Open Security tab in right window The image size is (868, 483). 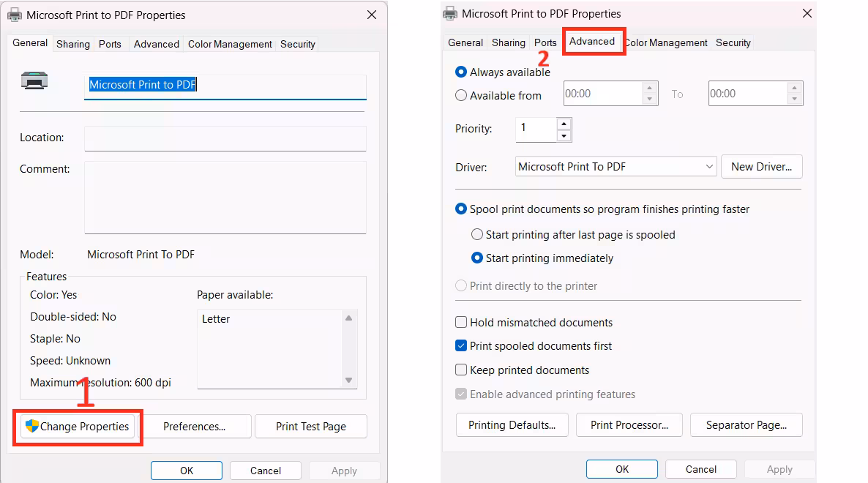click(733, 42)
